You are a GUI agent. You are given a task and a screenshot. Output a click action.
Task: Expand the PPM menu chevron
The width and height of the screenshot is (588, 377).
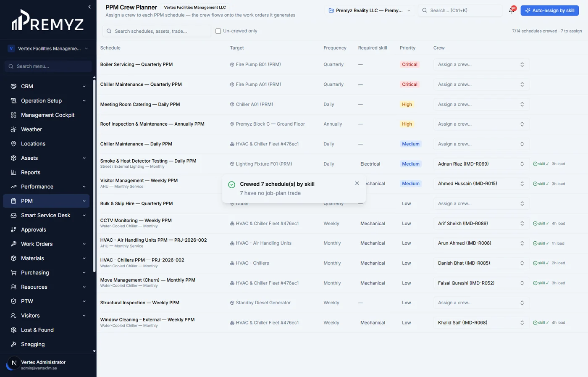84,201
